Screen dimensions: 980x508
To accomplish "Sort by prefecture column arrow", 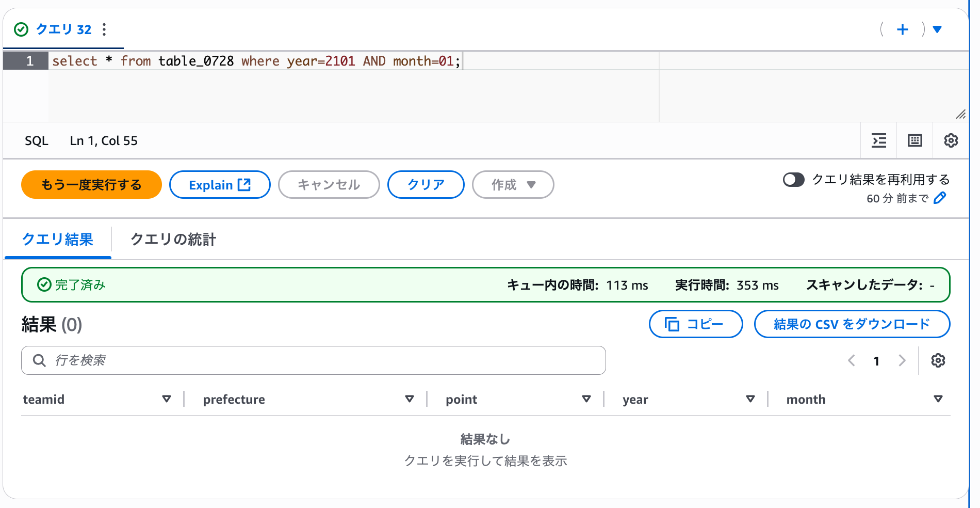I will coord(410,399).
